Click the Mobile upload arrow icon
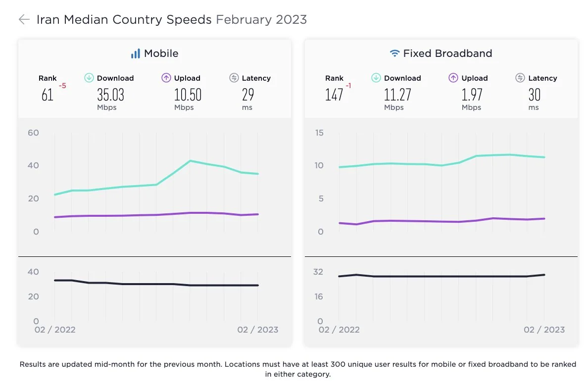 click(166, 78)
